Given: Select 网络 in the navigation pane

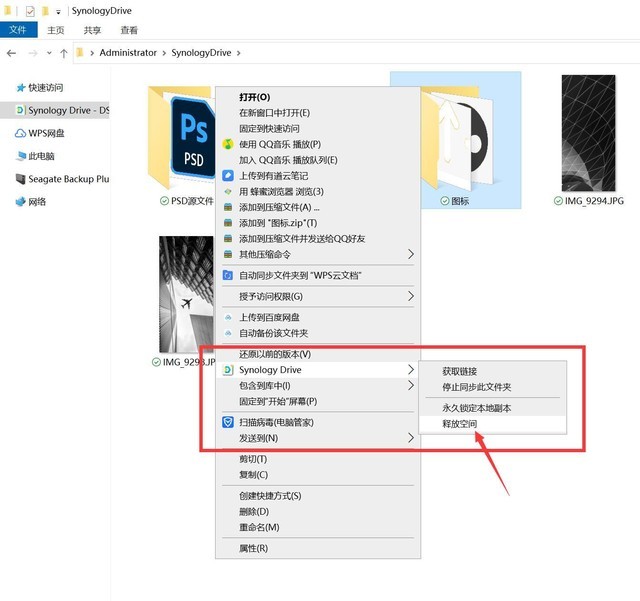Looking at the screenshot, I should (37, 202).
